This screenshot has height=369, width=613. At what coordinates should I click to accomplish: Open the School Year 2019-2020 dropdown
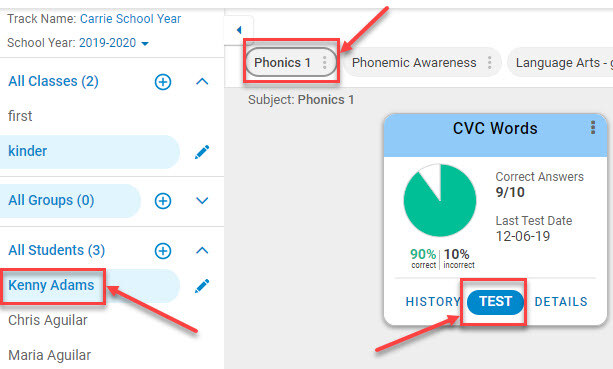click(x=145, y=43)
